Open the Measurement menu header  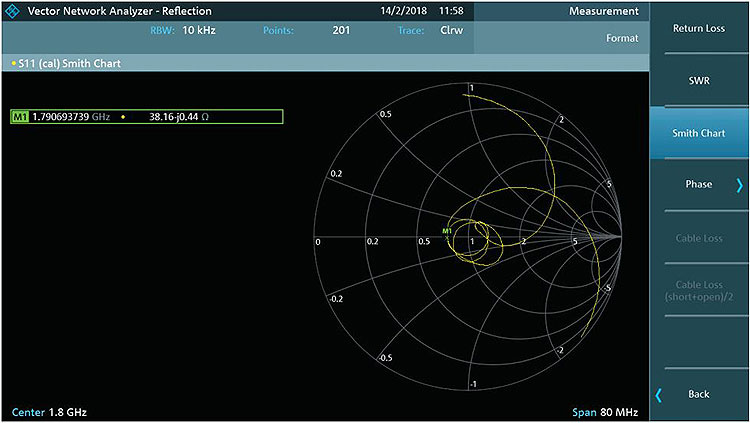click(603, 11)
